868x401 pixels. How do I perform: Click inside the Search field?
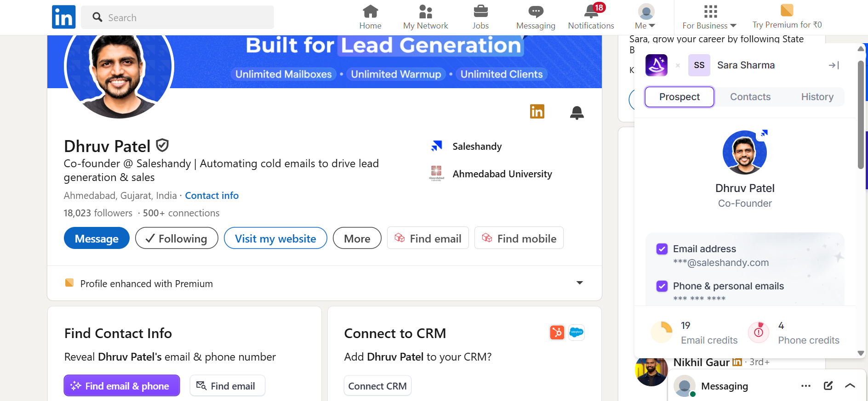coord(177,17)
